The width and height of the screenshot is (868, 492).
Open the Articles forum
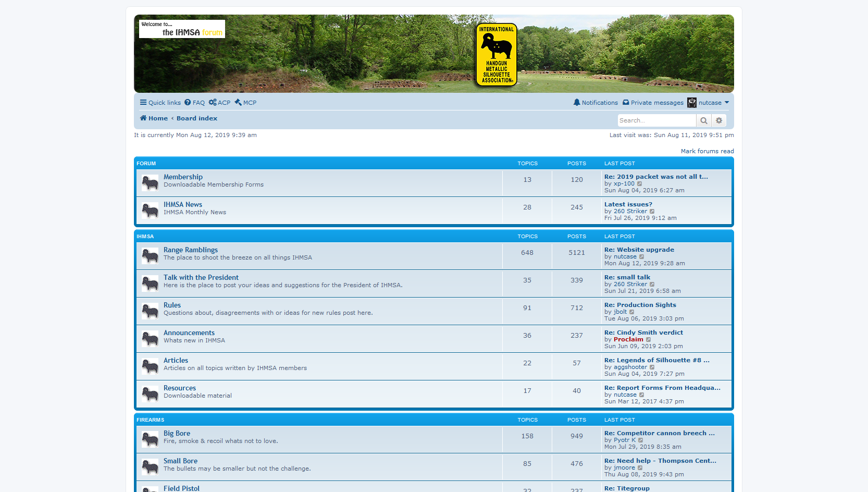coord(176,361)
